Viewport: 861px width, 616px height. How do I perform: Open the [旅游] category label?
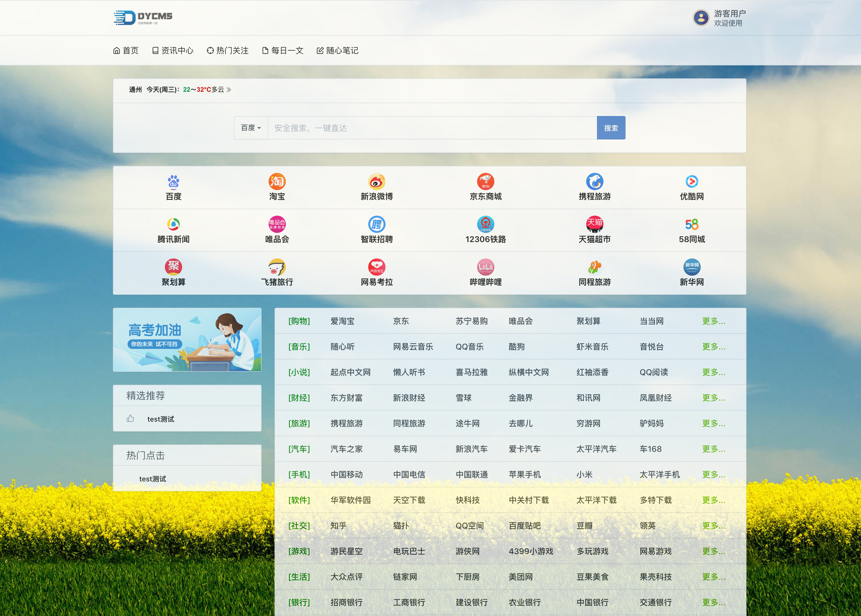pyautogui.click(x=299, y=423)
